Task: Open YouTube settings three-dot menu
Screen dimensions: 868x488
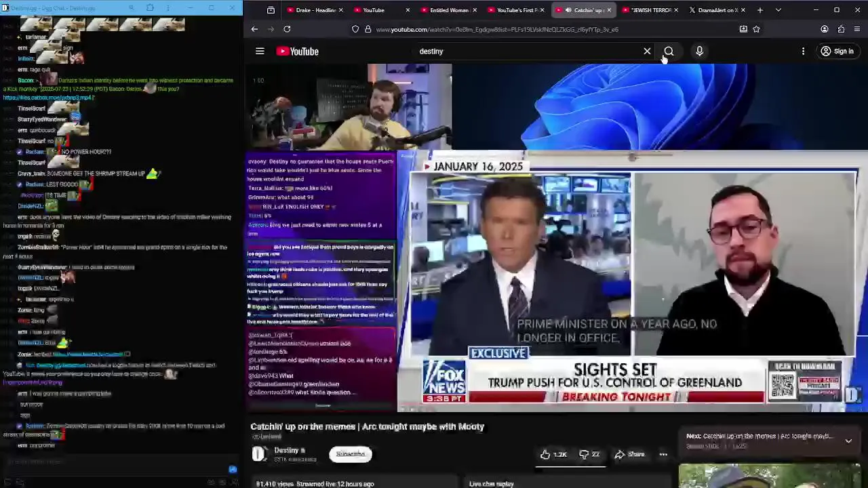Action: point(803,51)
